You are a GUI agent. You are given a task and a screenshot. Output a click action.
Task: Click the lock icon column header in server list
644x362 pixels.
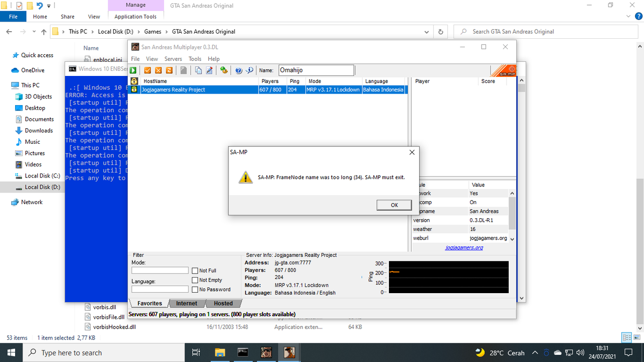point(134,81)
